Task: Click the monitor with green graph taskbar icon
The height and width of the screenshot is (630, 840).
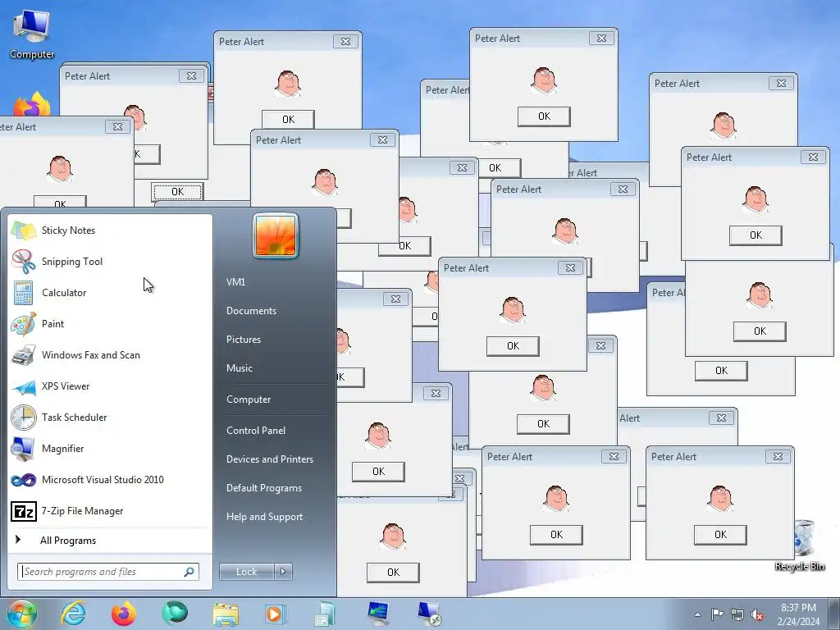Action: tap(378, 614)
